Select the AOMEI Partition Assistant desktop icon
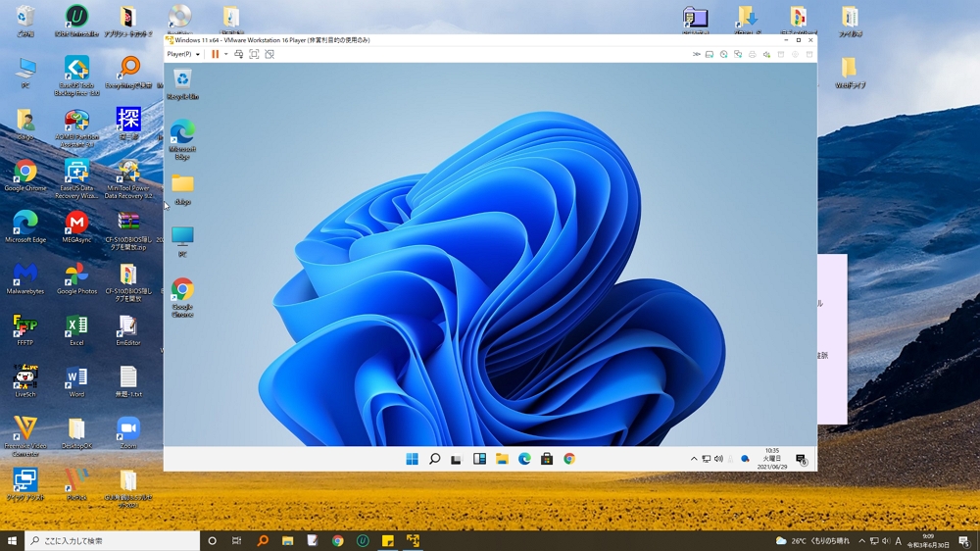Image resolution: width=980 pixels, height=551 pixels. point(76,128)
